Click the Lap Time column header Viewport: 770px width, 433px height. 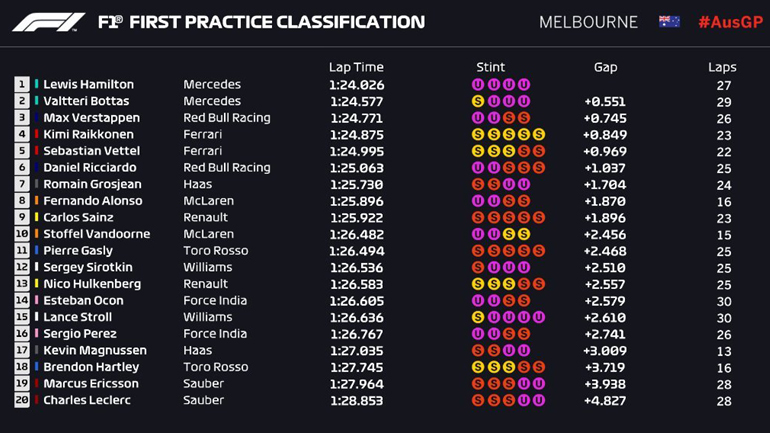click(356, 67)
